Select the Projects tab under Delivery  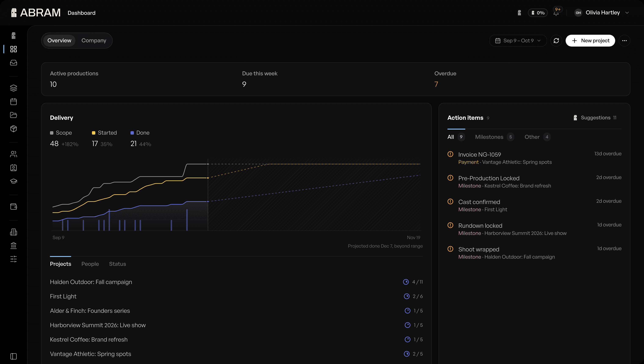(61, 264)
